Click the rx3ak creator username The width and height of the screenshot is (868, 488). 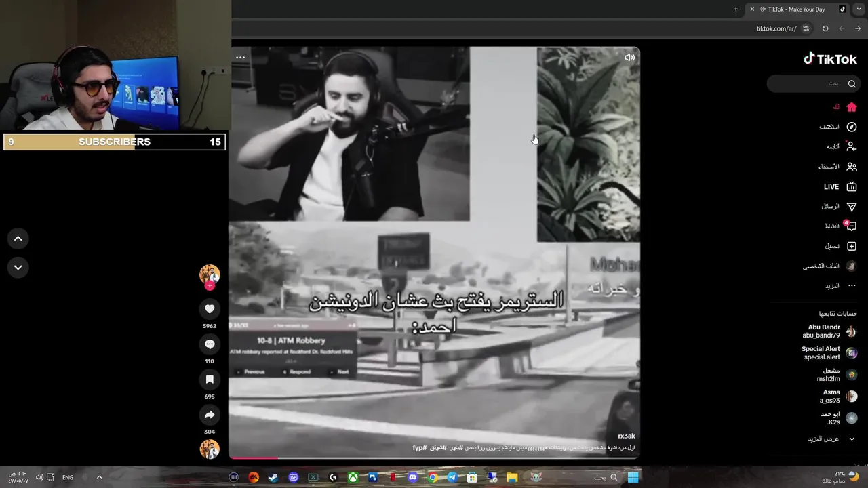click(627, 436)
